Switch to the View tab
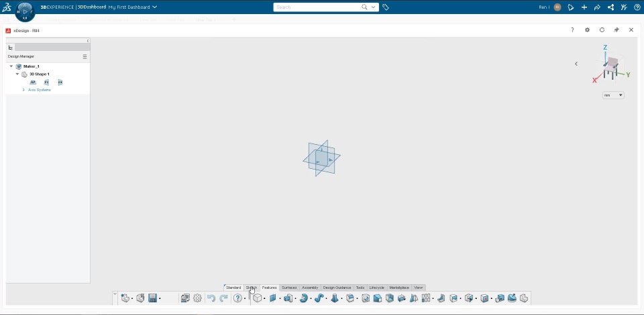Viewport: 644px width, 315px height. coord(418,288)
